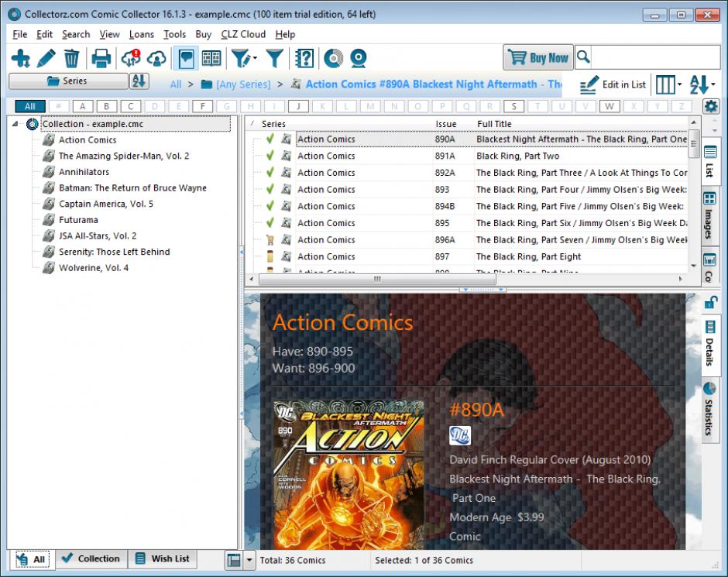Open the layout dropdown arrow in status bar
The width and height of the screenshot is (728, 577).
249,560
